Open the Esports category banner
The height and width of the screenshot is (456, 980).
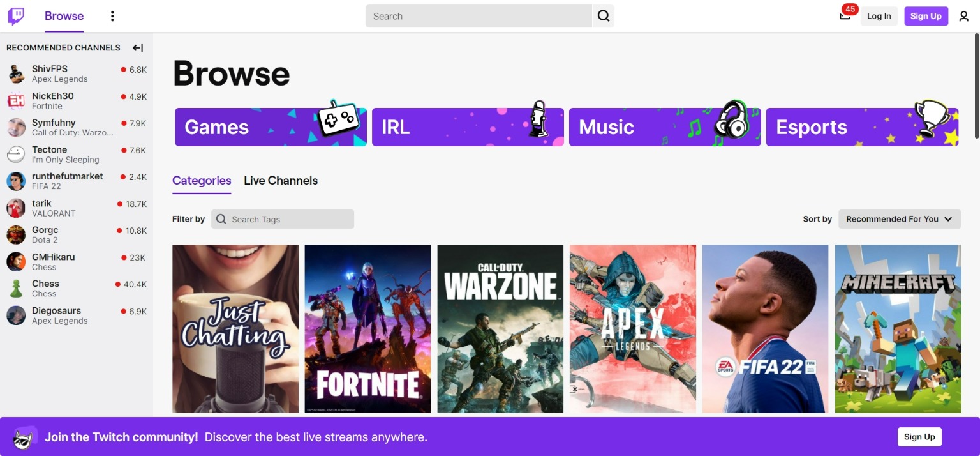point(862,127)
